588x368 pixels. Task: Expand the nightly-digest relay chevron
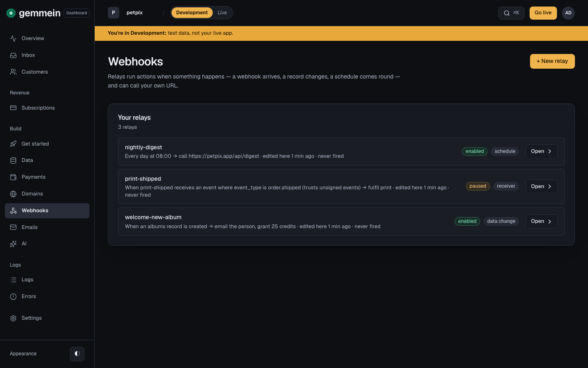point(550,151)
